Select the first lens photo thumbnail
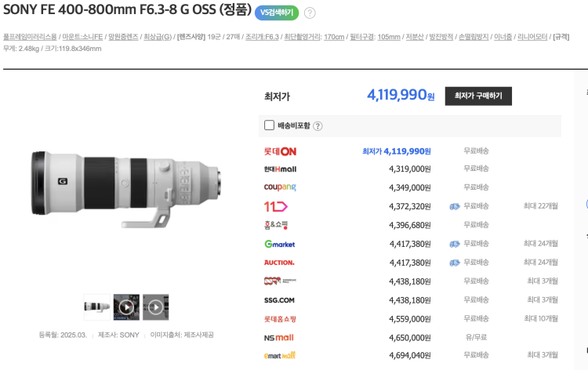 pos(96,307)
